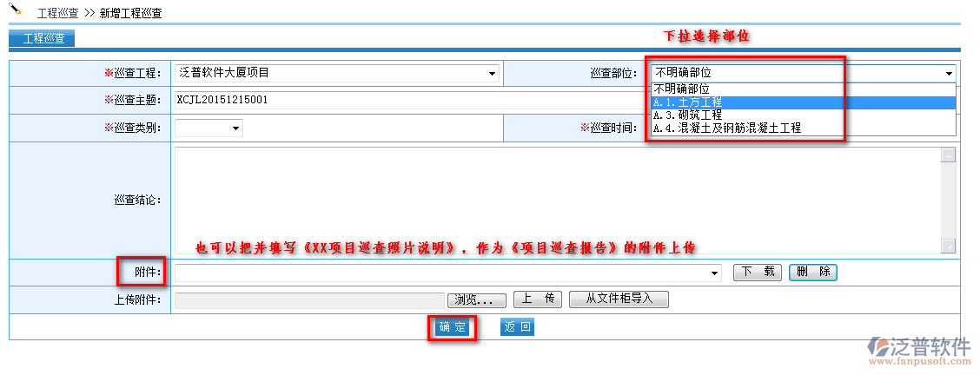Click the 浏览... button
980x375 pixels.
click(476, 300)
